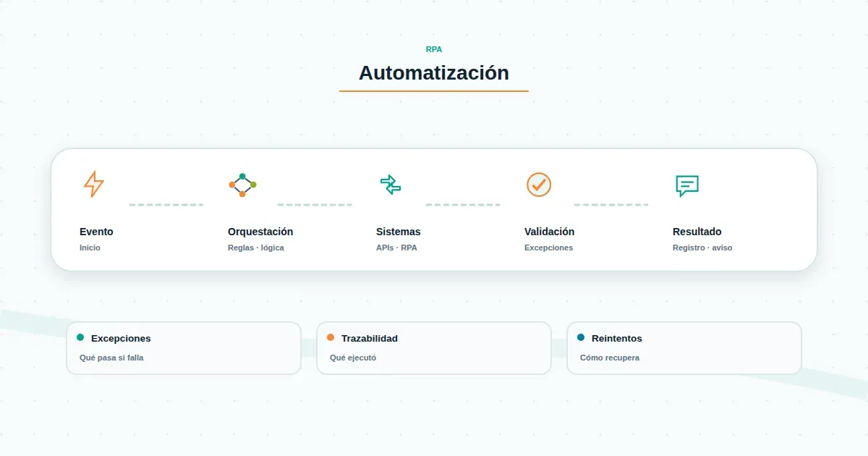The image size is (868, 456).
Task: Click the Sistemas step label
Action: [398, 232]
